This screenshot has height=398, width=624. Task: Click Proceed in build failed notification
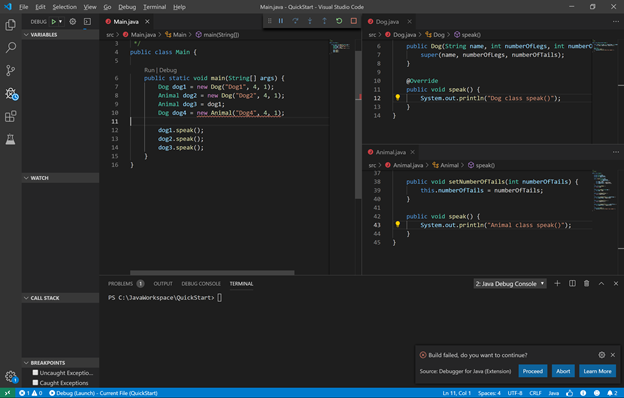pos(532,371)
